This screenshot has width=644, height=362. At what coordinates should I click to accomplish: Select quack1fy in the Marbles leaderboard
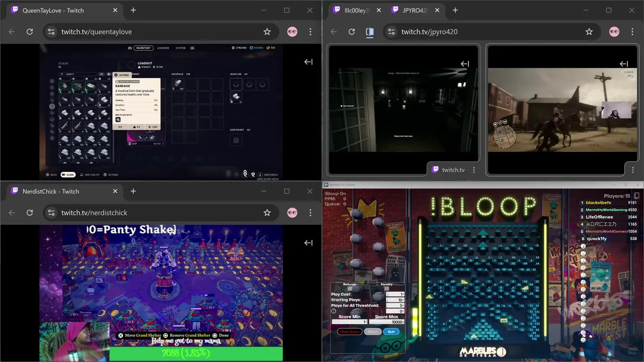pos(596,239)
